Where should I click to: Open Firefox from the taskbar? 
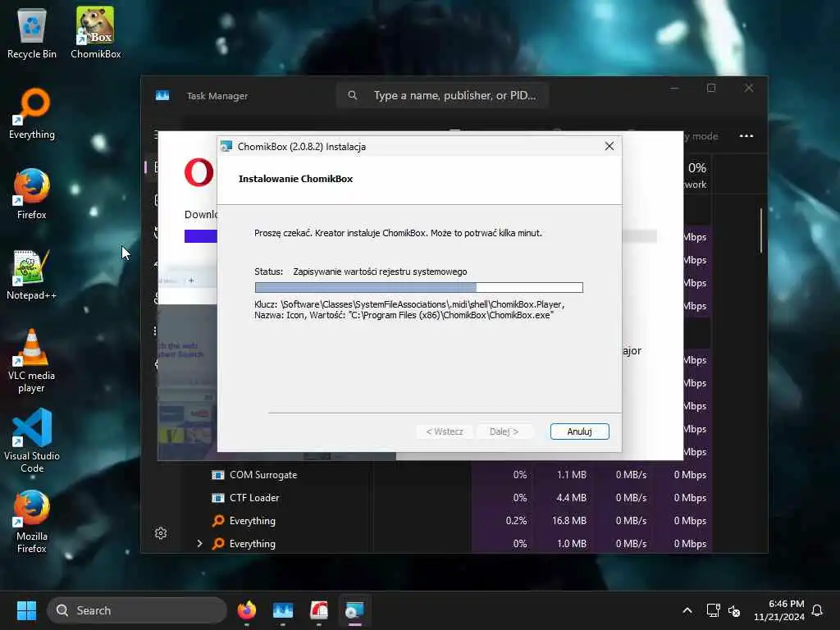click(247, 610)
